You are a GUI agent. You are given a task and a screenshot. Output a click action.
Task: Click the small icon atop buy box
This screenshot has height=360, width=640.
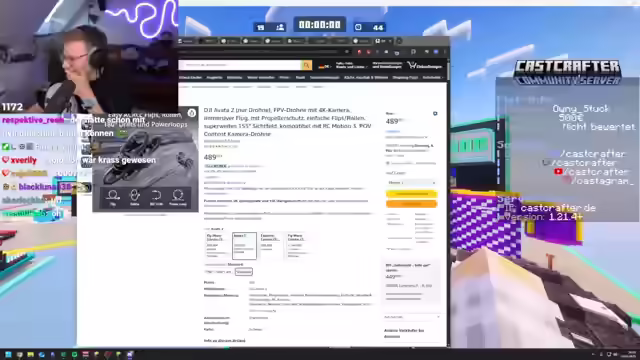coord(435,113)
